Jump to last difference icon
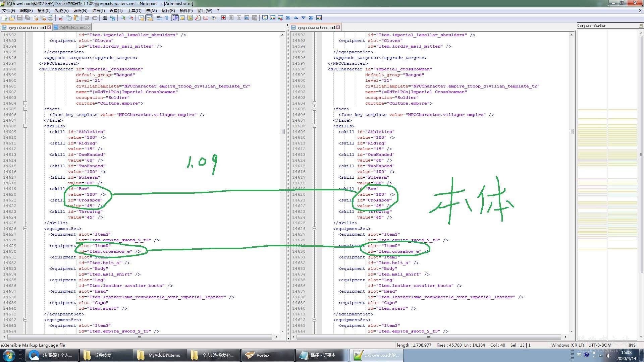644x362 pixels. click(x=311, y=18)
